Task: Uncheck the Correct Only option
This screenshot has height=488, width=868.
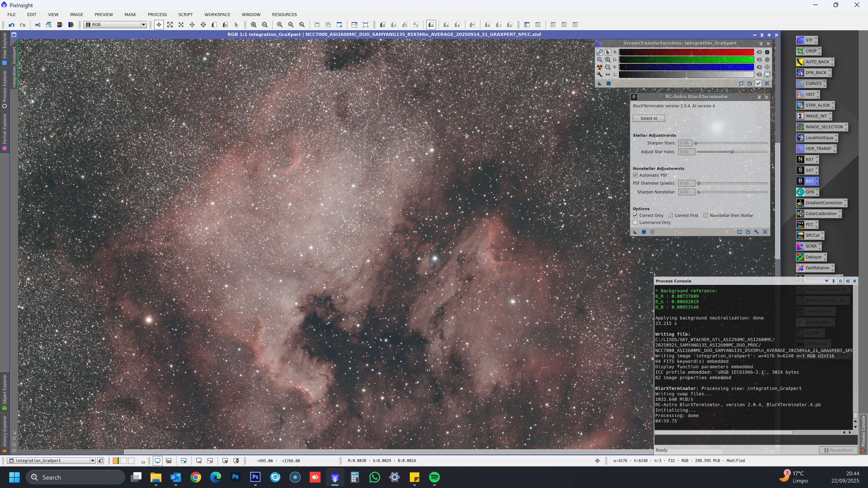Action: pyautogui.click(x=635, y=216)
